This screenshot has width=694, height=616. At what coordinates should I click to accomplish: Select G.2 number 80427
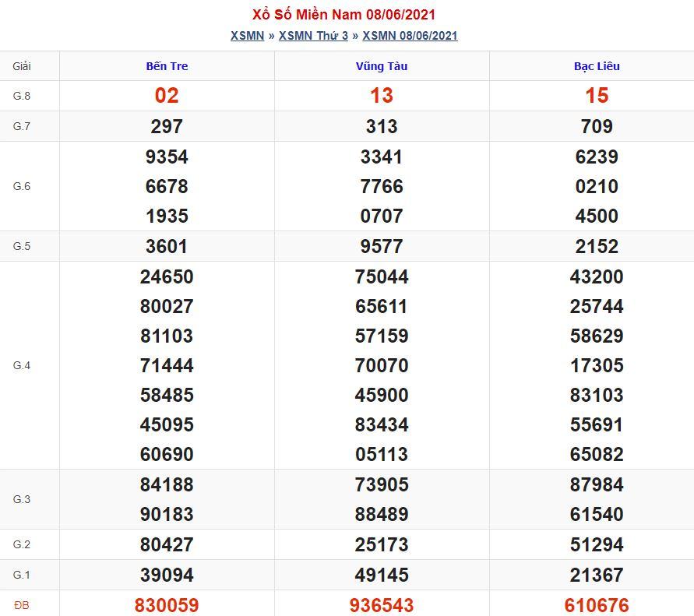[x=167, y=545]
